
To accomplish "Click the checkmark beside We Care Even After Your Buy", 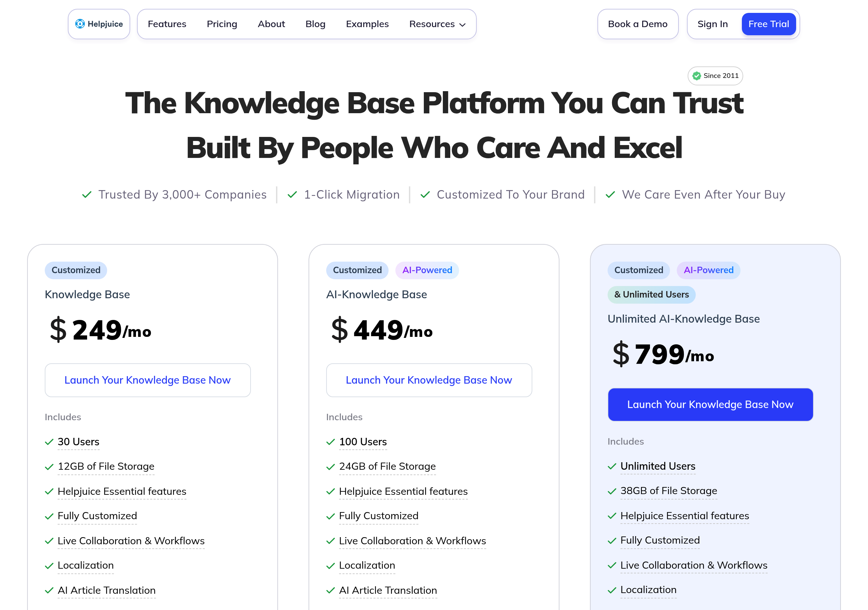I will click(610, 194).
